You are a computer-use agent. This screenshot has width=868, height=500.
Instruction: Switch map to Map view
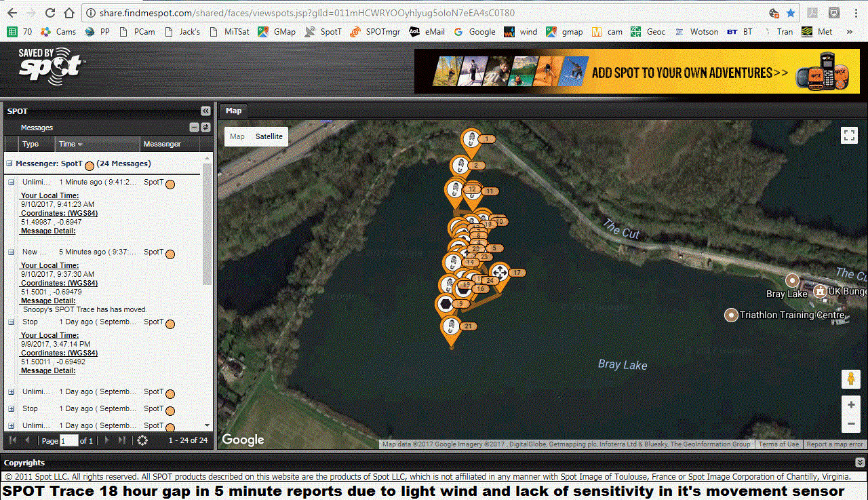point(237,136)
